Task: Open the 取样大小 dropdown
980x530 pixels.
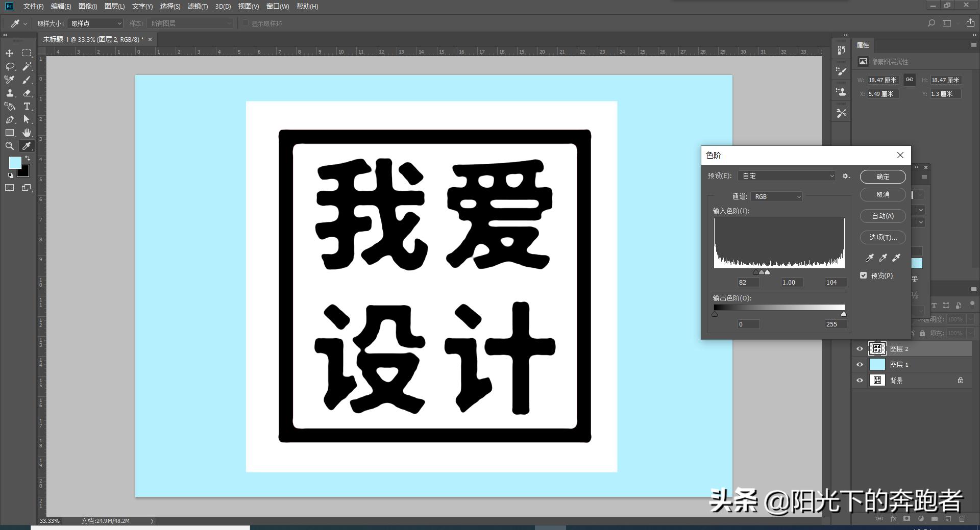Action: tap(94, 23)
